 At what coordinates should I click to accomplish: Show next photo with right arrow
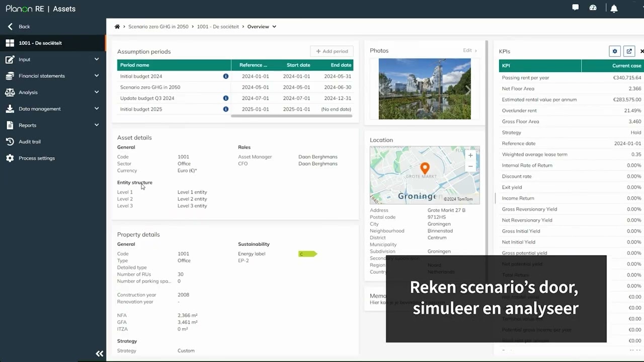[467, 89]
